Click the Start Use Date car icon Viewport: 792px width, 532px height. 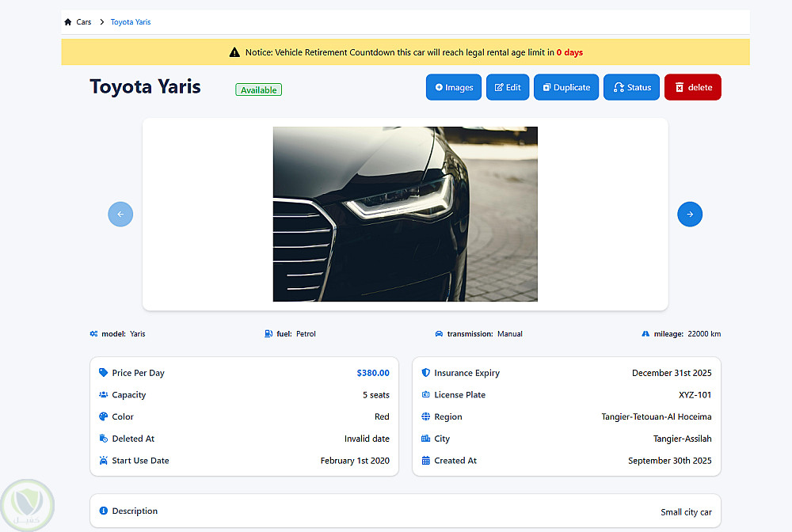coord(104,460)
